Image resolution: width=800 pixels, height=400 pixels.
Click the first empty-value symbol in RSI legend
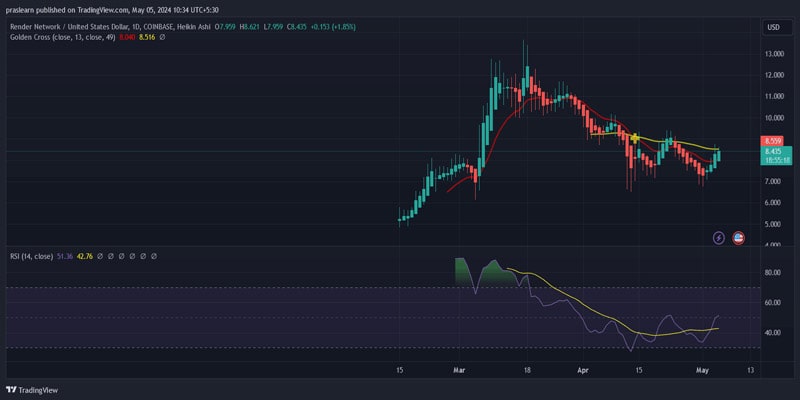point(88,257)
